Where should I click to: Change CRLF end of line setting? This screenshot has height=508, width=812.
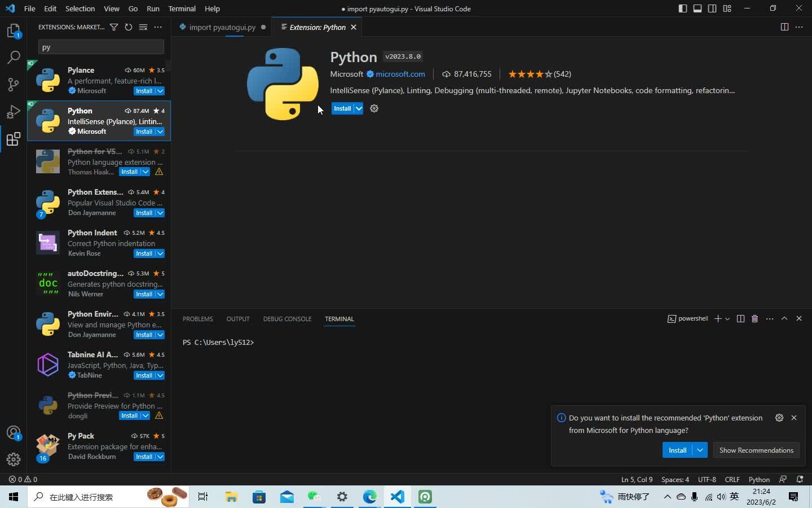[732, 479]
